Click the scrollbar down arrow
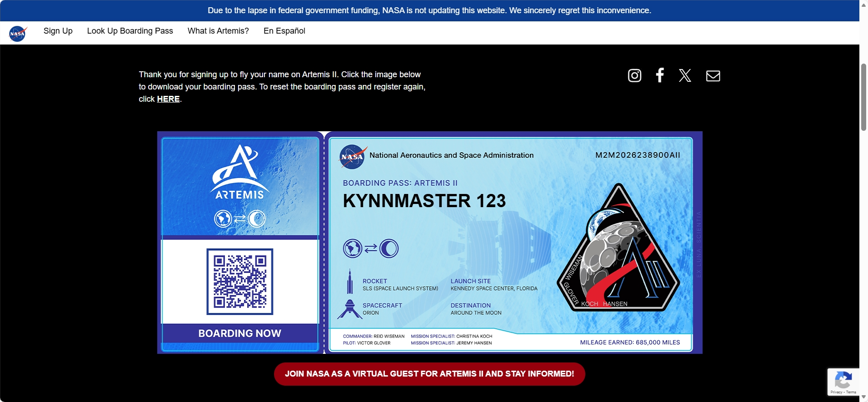Image resolution: width=868 pixels, height=402 pixels. tap(863, 397)
